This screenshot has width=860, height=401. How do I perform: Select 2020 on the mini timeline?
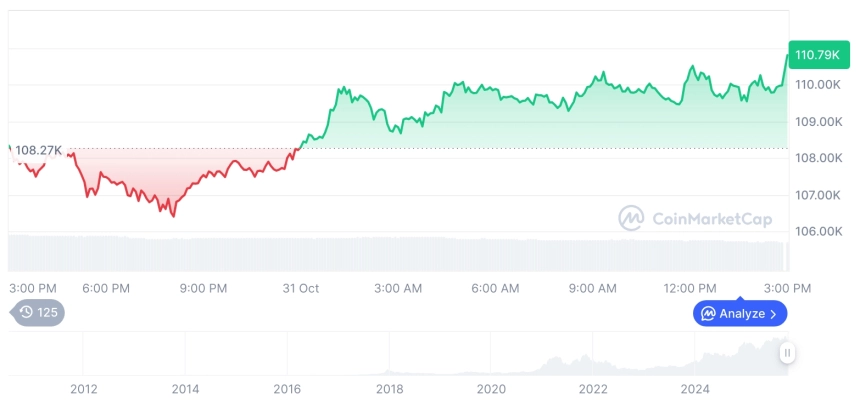[x=491, y=389]
